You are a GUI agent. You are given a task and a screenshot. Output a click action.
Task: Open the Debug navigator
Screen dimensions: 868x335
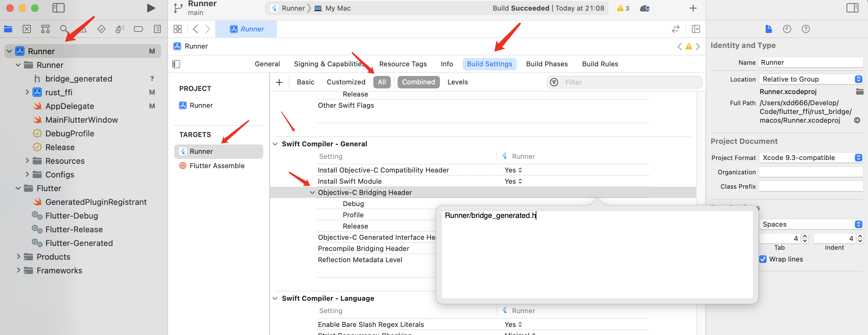click(x=120, y=29)
